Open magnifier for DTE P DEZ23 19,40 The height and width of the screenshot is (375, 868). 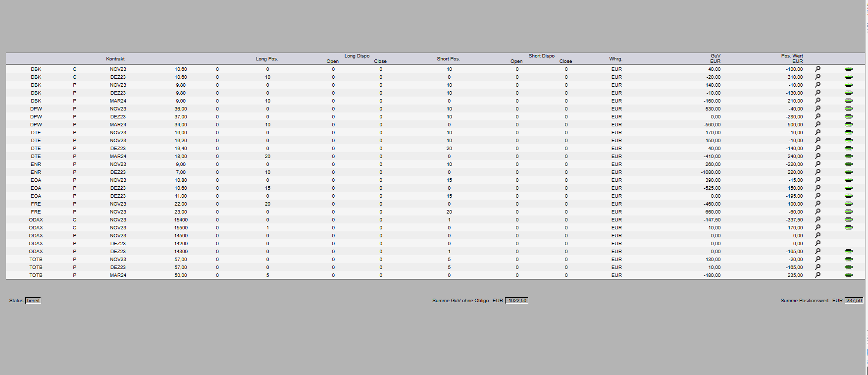point(817,148)
